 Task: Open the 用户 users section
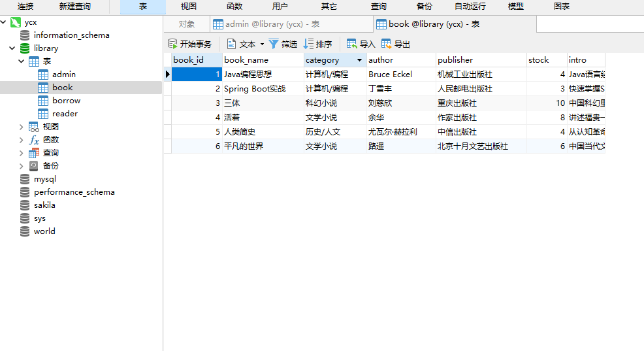click(280, 7)
